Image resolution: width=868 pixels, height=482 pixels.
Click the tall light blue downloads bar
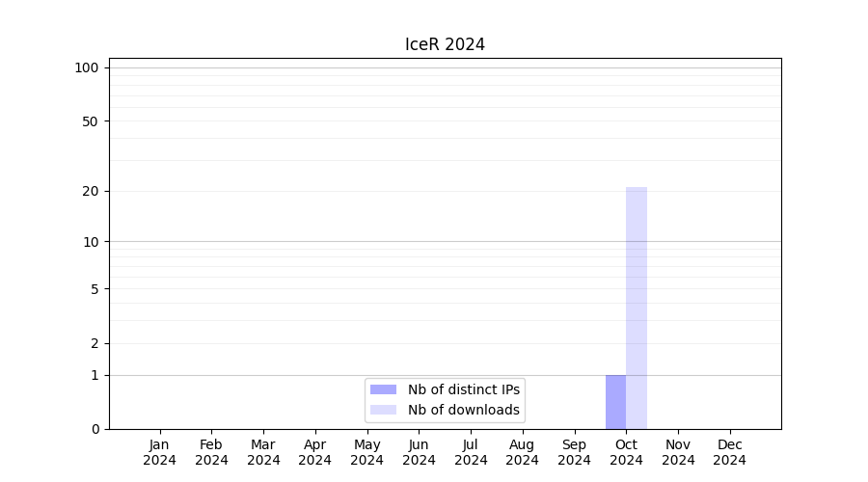click(637, 308)
